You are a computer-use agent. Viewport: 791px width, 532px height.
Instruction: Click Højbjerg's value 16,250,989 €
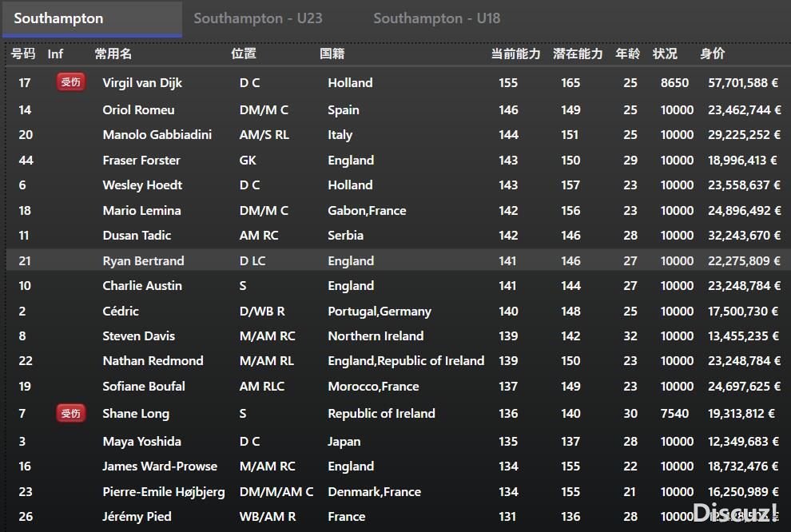pyautogui.click(x=743, y=491)
